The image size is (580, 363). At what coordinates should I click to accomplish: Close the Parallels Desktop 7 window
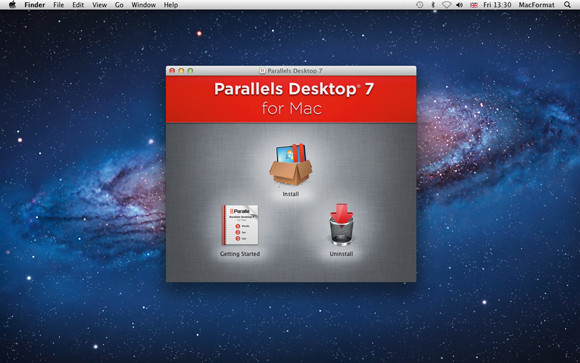coord(172,70)
